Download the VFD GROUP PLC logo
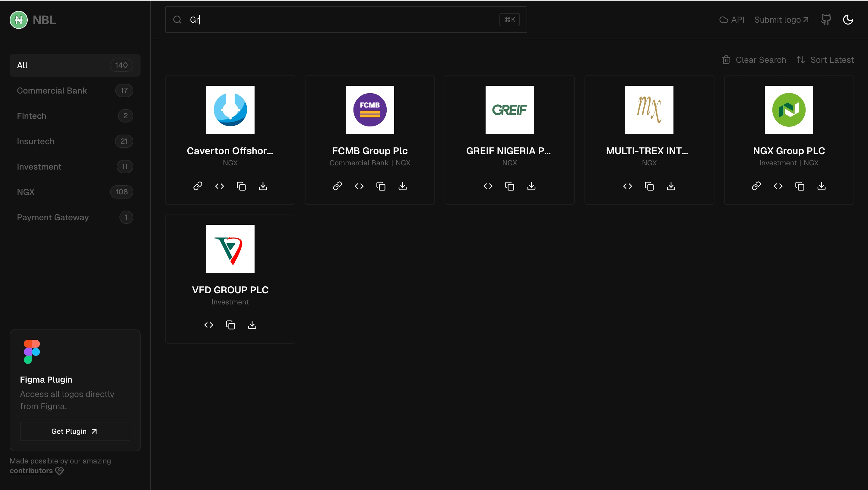The width and height of the screenshot is (868, 490). 252,325
